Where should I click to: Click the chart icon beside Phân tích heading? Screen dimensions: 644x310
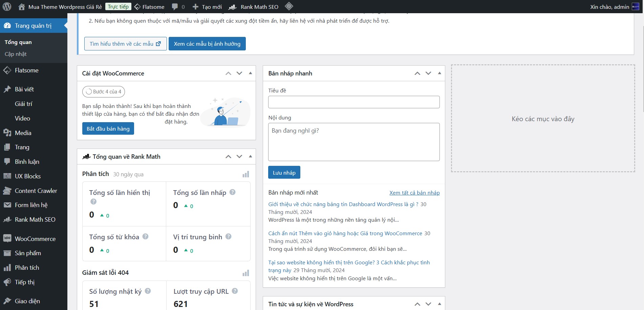246,174
